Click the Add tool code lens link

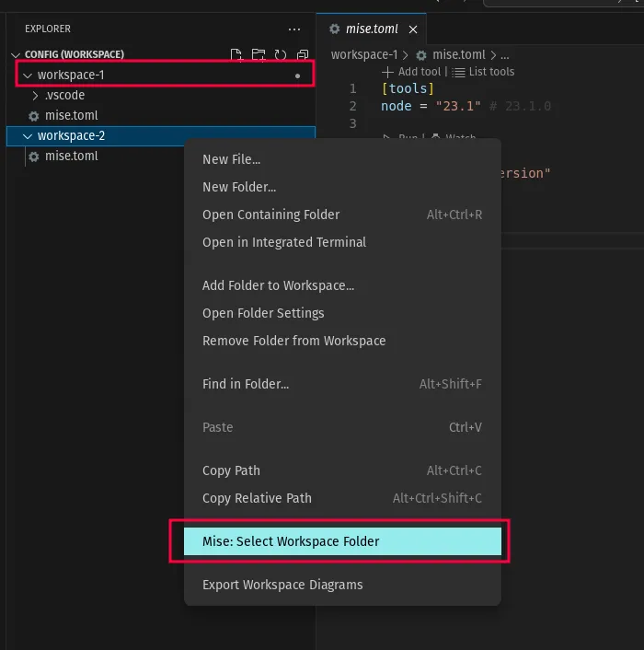coord(411,72)
